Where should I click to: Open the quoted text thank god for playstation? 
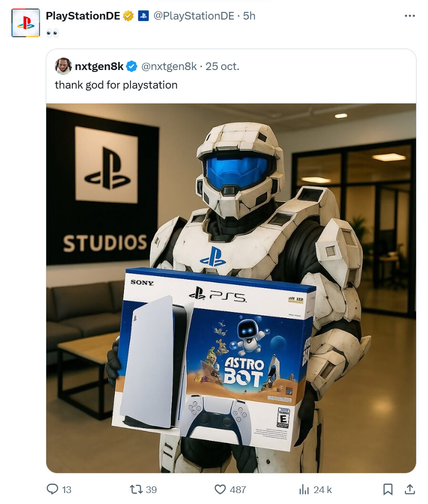116,85
